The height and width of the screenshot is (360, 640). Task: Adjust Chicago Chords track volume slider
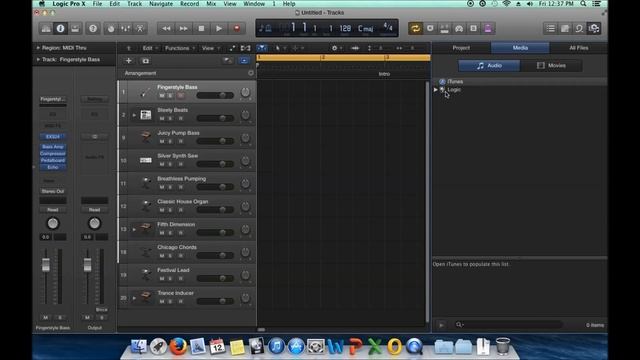click(x=215, y=256)
